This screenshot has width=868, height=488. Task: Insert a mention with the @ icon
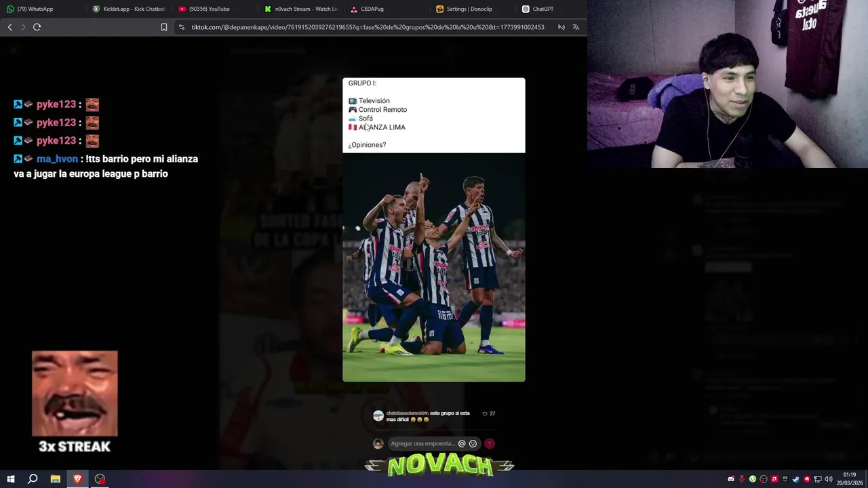[462, 444]
